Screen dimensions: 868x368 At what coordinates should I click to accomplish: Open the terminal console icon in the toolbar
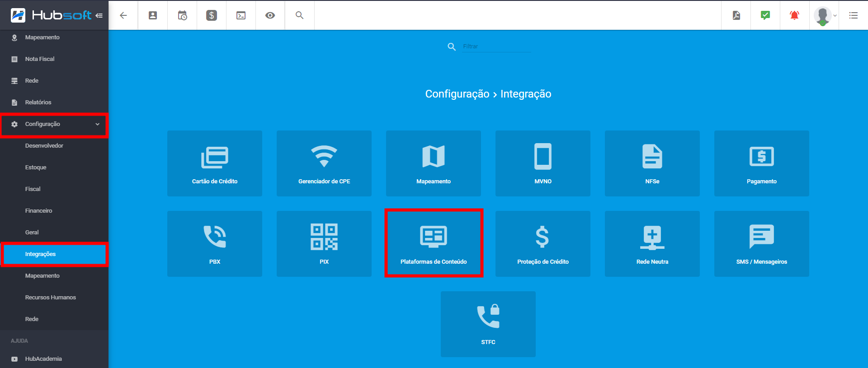241,15
